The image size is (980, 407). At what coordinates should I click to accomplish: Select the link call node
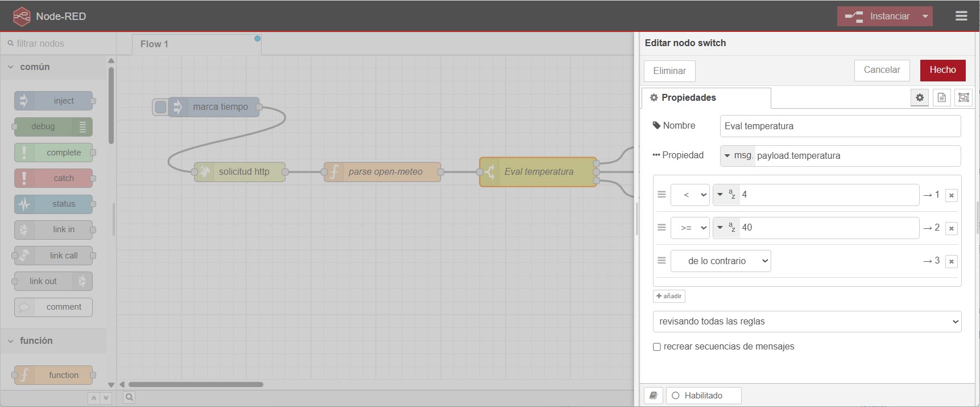[53, 256]
